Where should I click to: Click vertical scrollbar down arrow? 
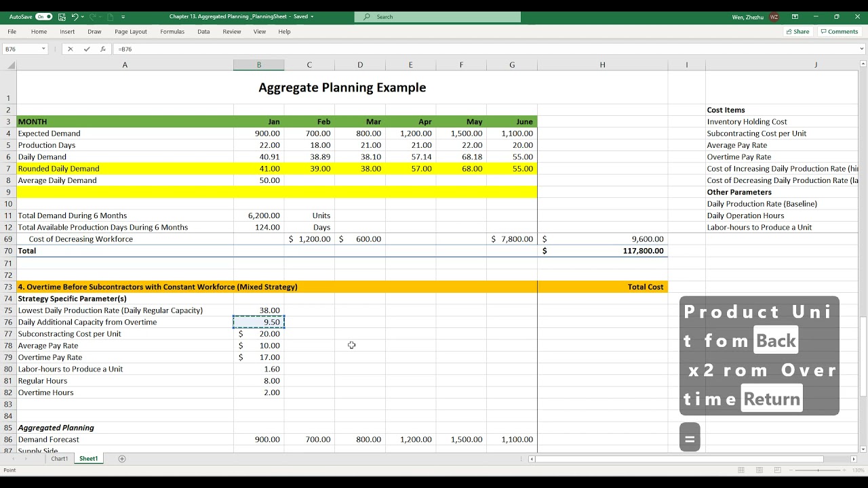[x=863, y=449]
